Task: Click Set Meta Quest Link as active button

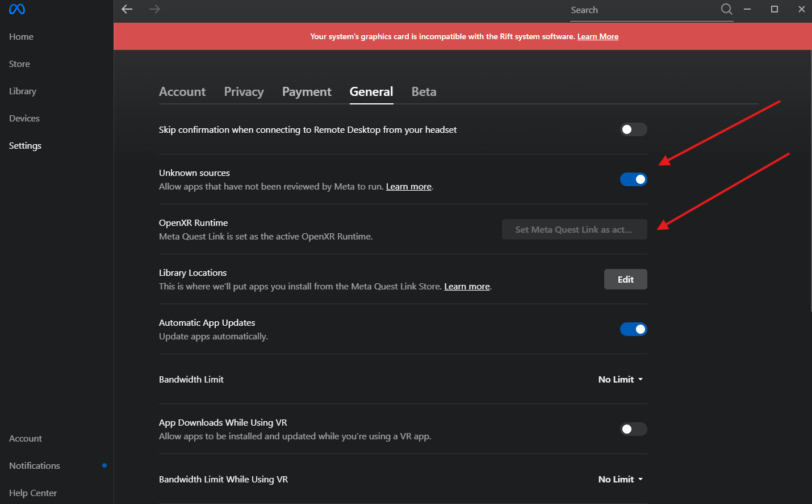Action: [x=574, y=229]
